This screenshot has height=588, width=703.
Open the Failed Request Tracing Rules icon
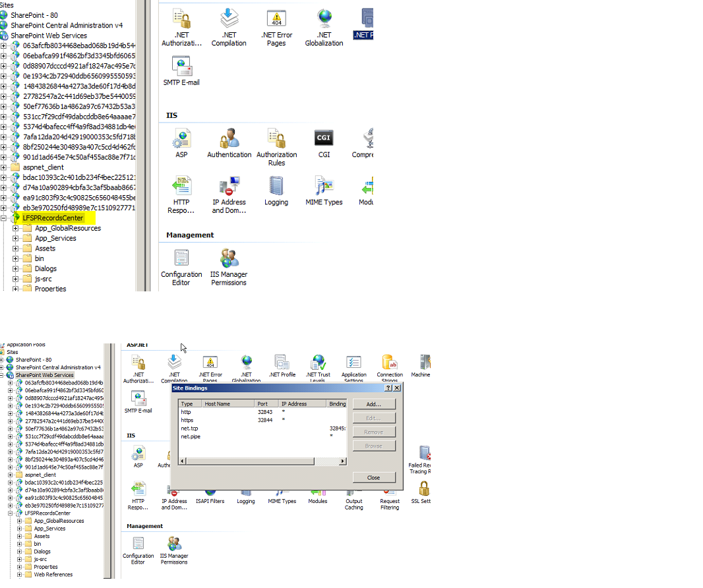[x=421, y=460]
